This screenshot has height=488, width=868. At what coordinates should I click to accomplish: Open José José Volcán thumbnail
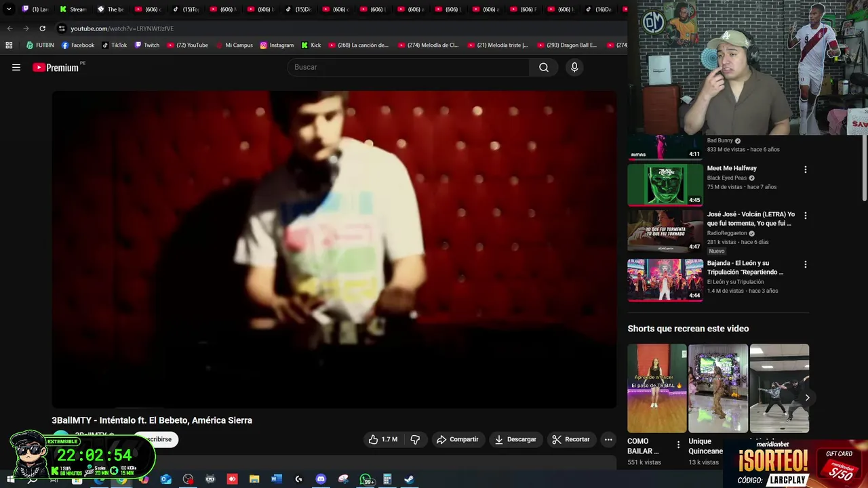(665, 230)
